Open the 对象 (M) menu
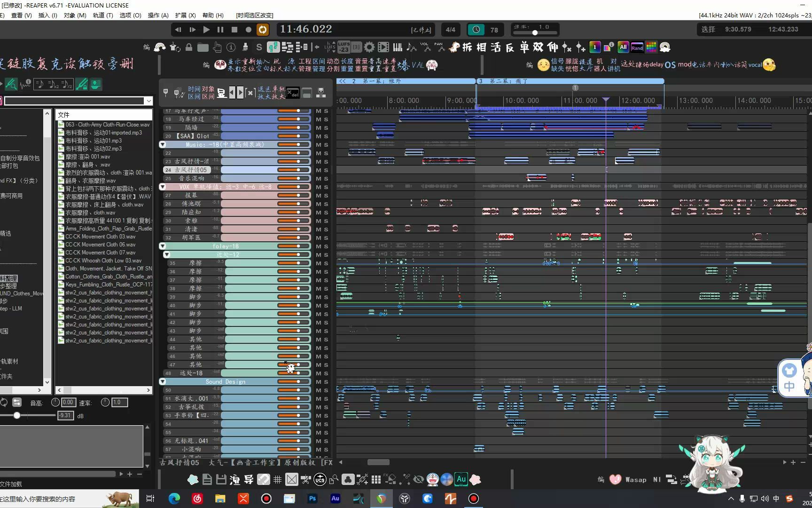Screen dimensions: 812x508 tap(75, 15)
